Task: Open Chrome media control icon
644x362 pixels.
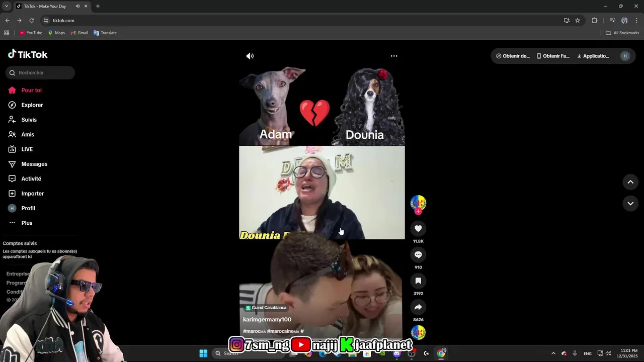Action: (612, 21)
